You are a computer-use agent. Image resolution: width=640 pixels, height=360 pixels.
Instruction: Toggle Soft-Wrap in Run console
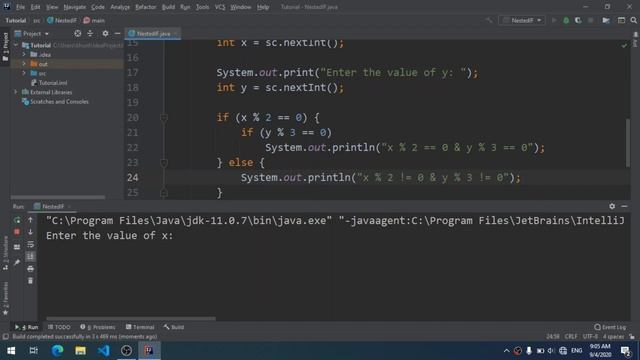pos(30,244)
